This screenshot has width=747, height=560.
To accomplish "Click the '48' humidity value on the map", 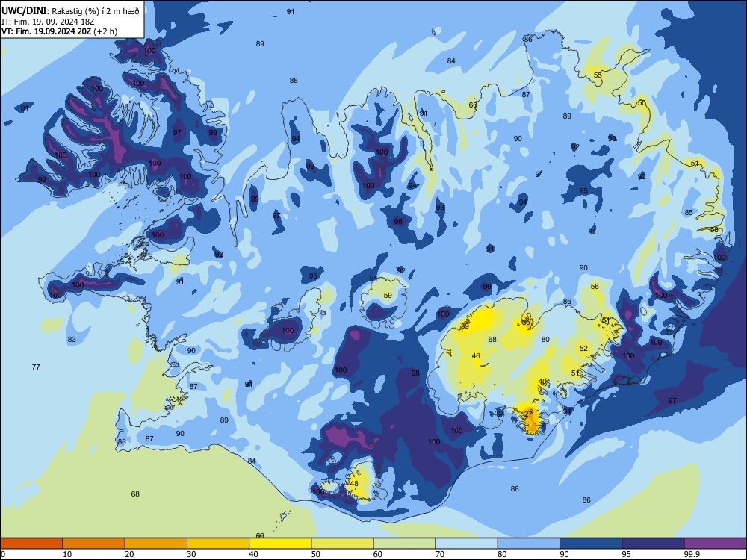I will [x=354, y=484].
